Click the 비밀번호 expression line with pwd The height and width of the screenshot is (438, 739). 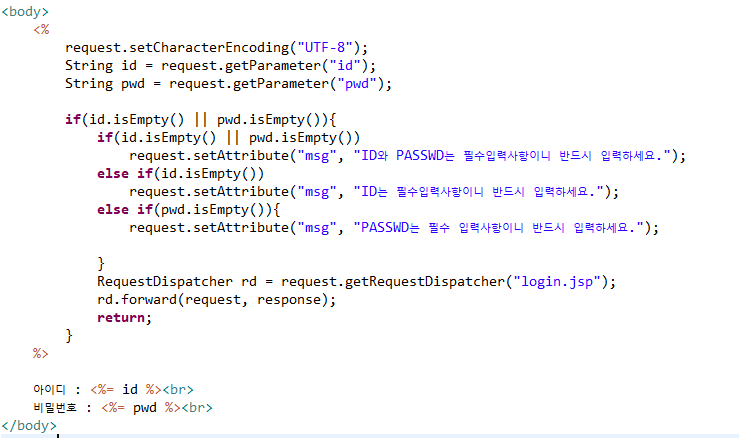(x=123, y=407)
